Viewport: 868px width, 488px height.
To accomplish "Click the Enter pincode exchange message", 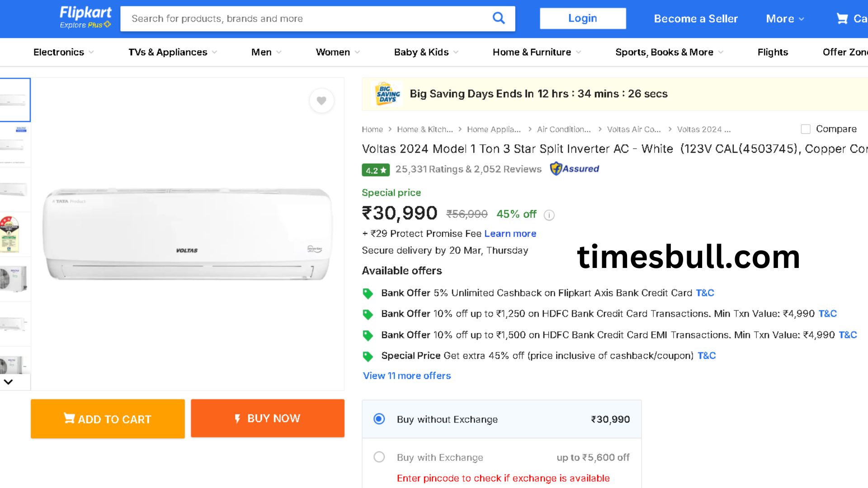I will click(503, 479).
